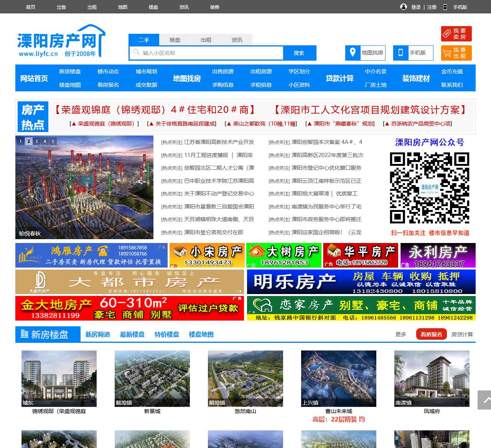Click the WeChat QR code image
The width and height of the screenshot is (491, 448).
(430, 188)
